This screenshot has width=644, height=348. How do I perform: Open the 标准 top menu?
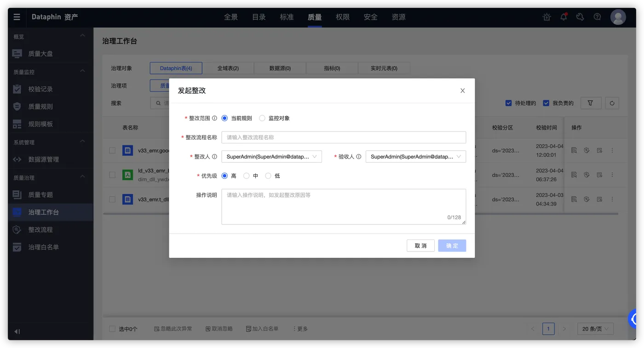click(x=287, y=17)
